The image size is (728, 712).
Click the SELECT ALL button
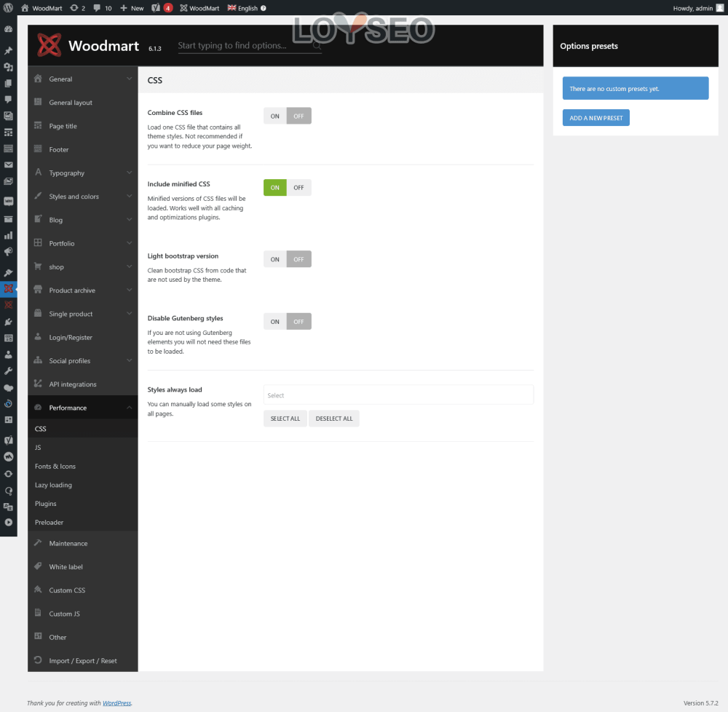pyautogui.click(x=285, y=419)
